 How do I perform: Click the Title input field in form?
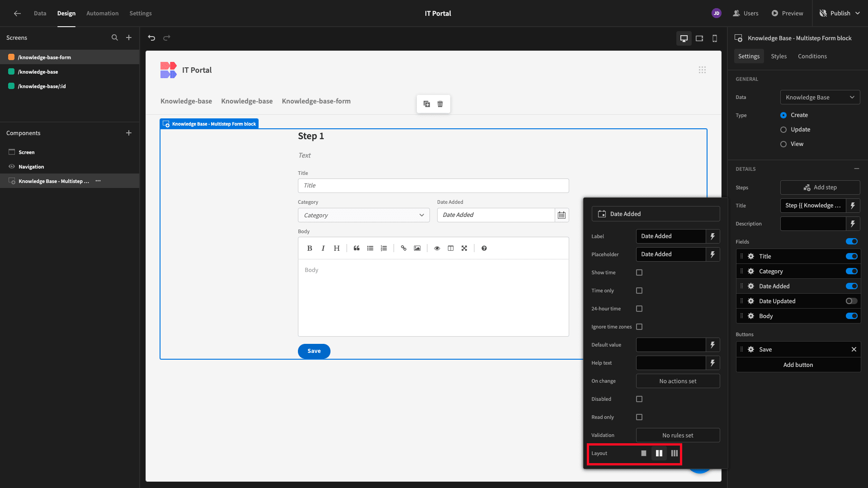tap(434, 186)
